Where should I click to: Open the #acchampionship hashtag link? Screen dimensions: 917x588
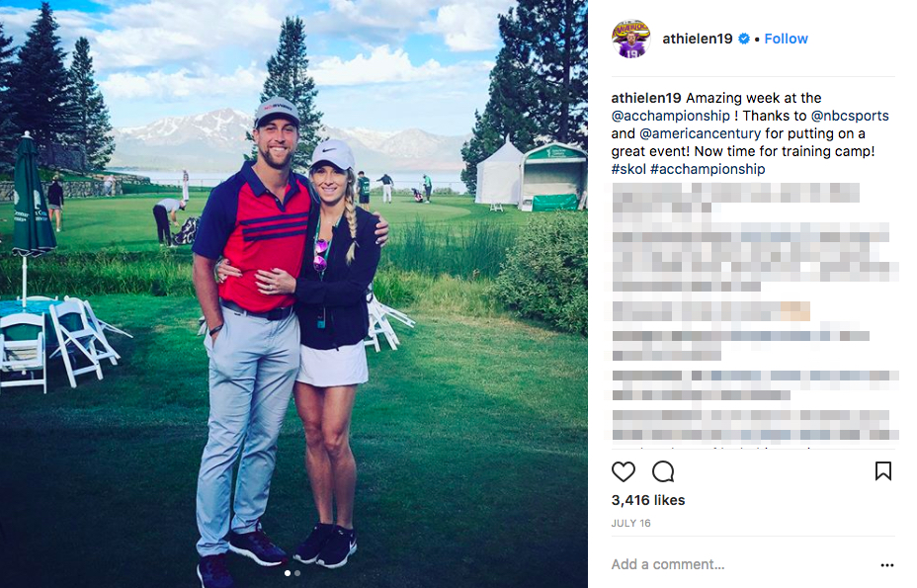(x=708, y=169)
